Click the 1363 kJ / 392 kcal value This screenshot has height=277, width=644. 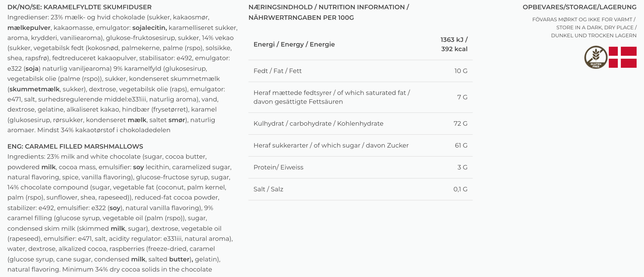454,44
